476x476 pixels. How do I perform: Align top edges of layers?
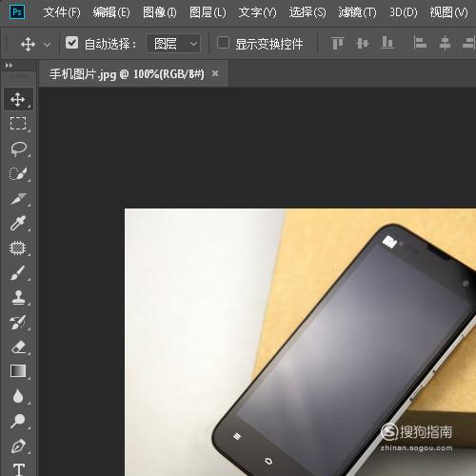tap(337, 43)
